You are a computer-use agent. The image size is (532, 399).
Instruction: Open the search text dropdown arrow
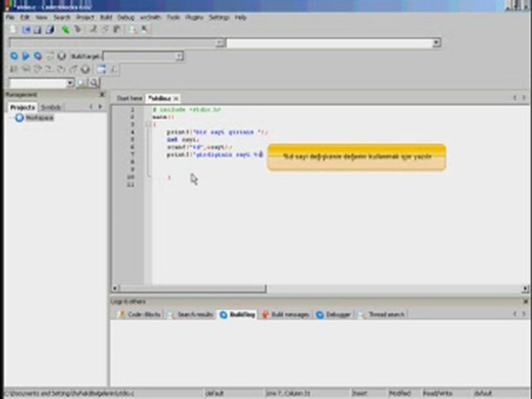(x=70, y=83)
